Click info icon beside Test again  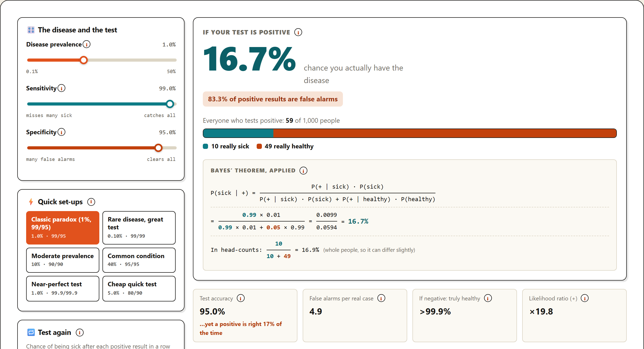[x=79, y=333]
